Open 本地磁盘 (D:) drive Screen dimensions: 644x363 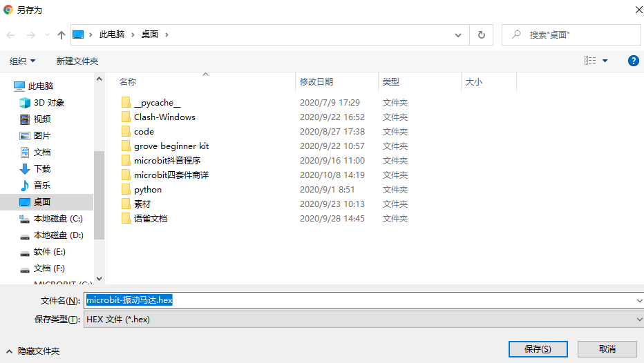51,235
